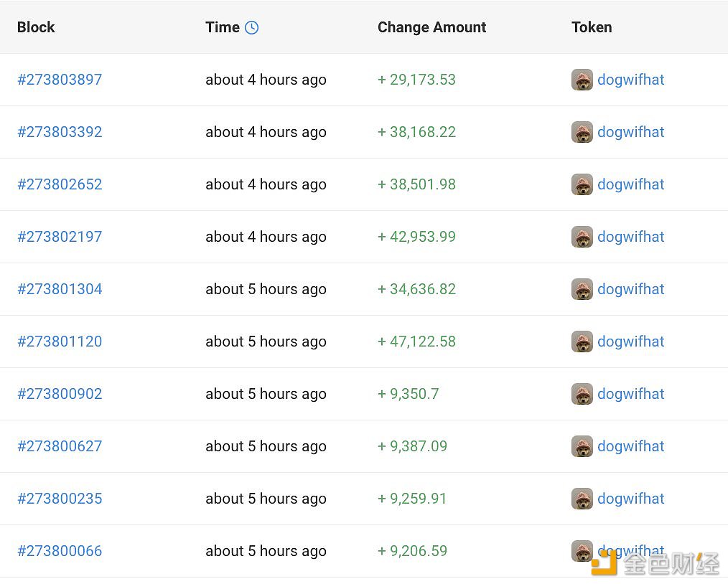This screenshot has height=584, width=728.
Task: Select time text in row #273802652
Action: click(x=266, y=184)
